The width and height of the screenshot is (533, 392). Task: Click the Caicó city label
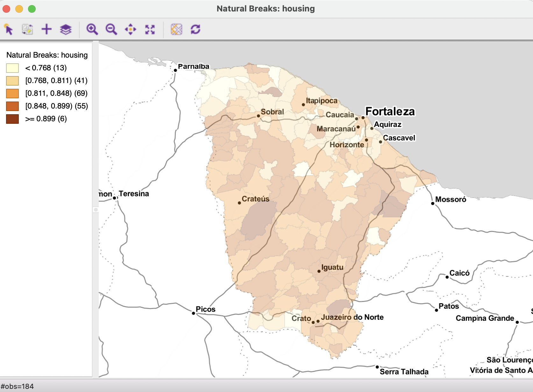pos(459,273)
